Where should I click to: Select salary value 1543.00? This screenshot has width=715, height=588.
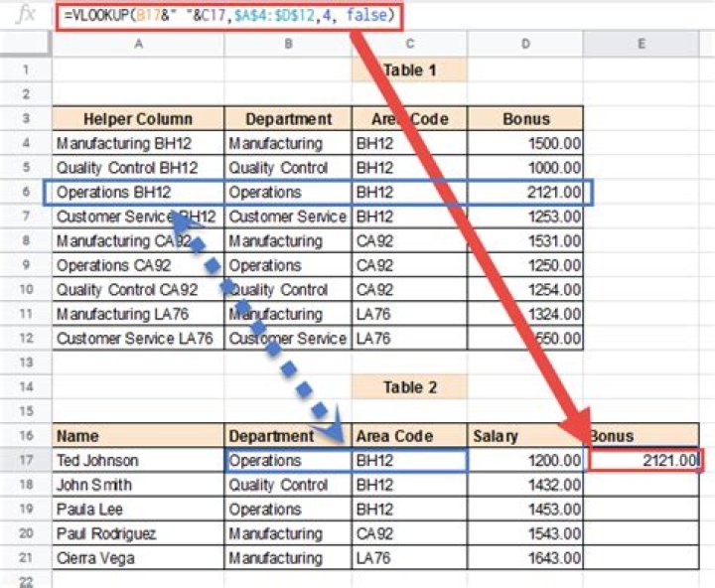pos(525,533)
